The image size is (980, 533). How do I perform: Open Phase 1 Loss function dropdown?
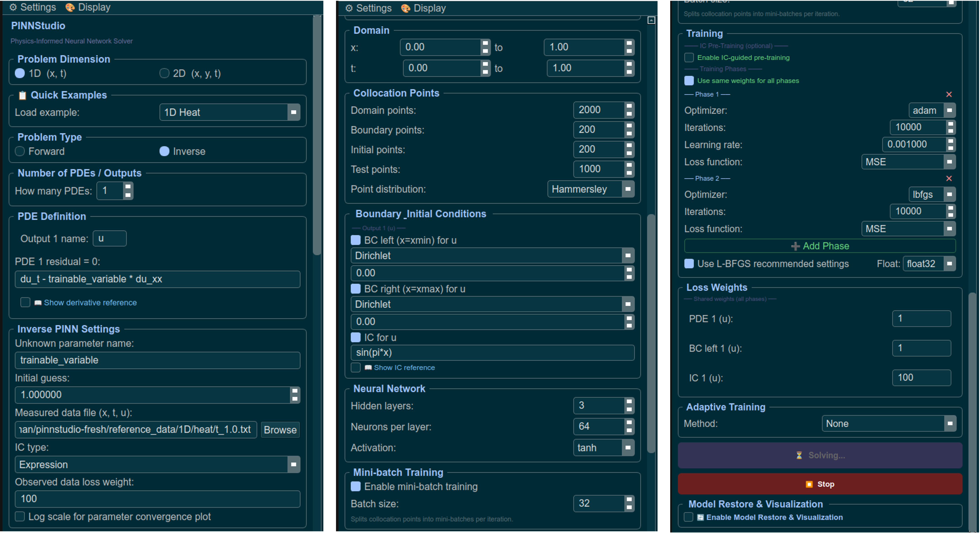[x=908, y=162]
